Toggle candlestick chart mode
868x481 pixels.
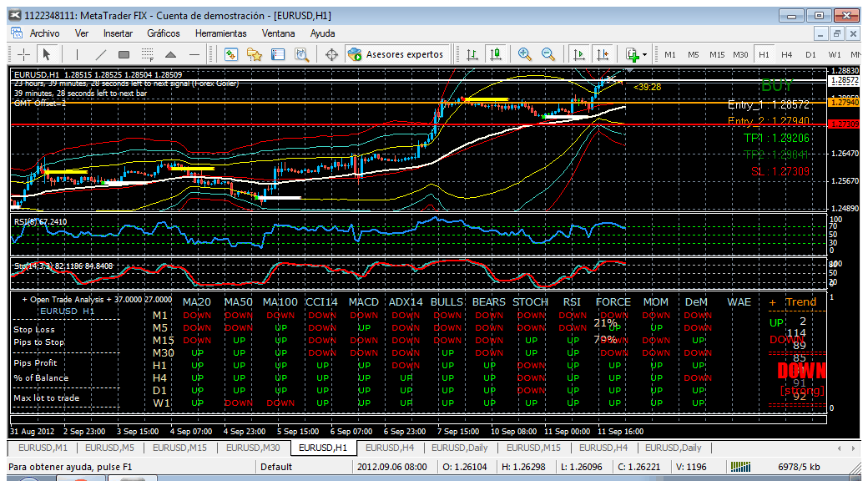pos(496,54)
